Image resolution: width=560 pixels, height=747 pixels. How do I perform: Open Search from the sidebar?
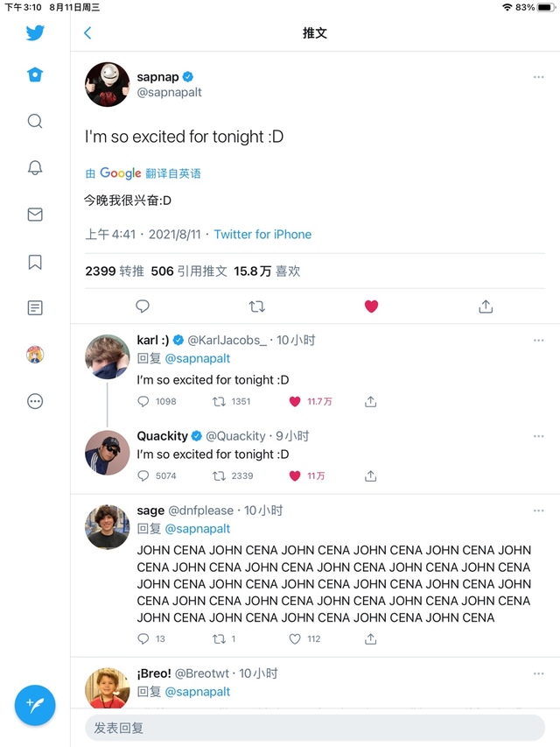35,122
